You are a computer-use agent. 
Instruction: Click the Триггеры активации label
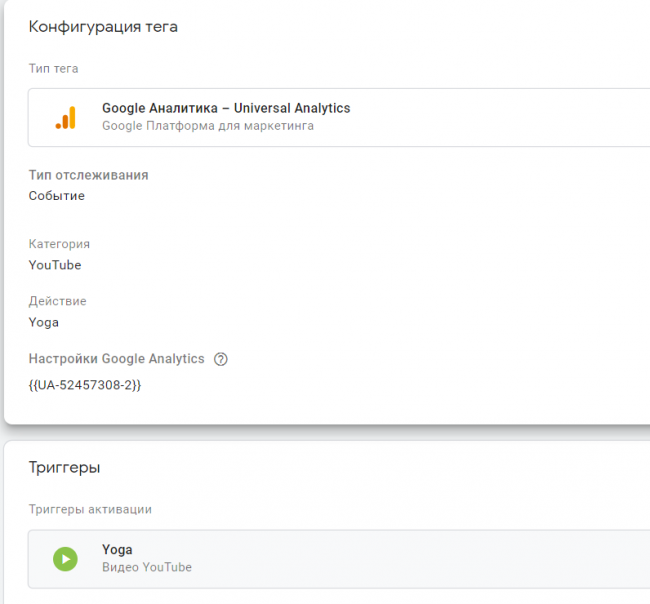click(90, 509)
